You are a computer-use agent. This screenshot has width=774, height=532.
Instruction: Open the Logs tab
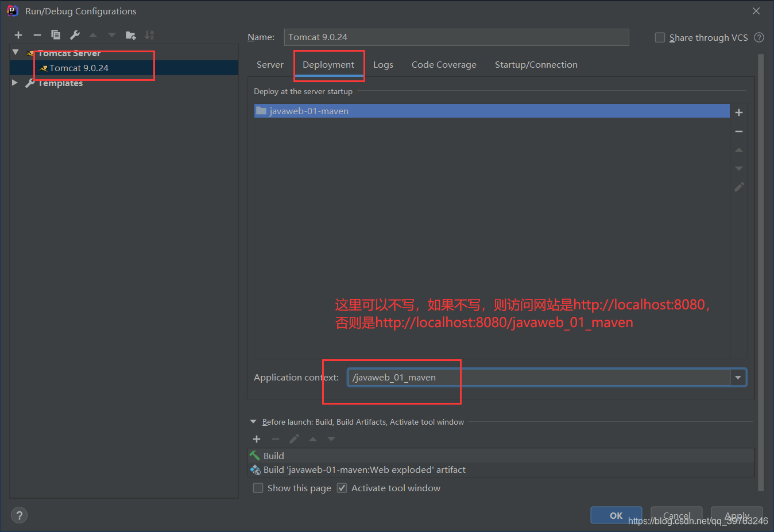[x=383, y=65]
